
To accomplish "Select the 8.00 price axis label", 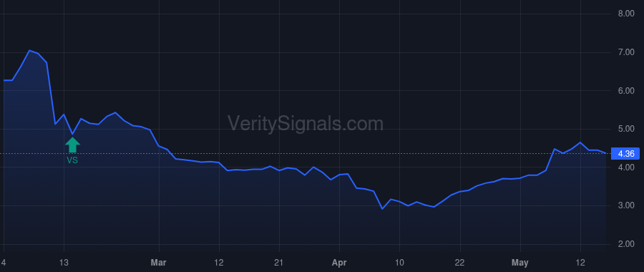I will [626, 14].
